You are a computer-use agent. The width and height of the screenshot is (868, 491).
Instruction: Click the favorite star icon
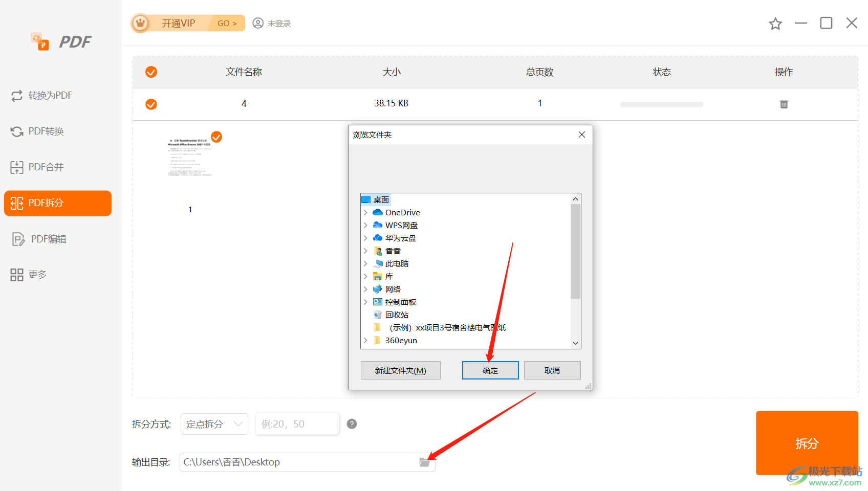click(775, 24)
